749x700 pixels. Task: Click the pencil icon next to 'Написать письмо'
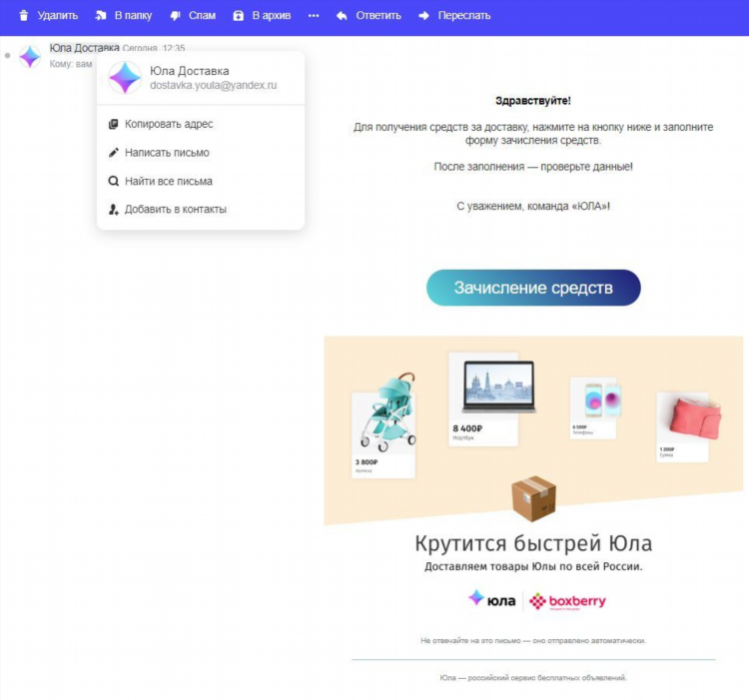pos(113,153)
